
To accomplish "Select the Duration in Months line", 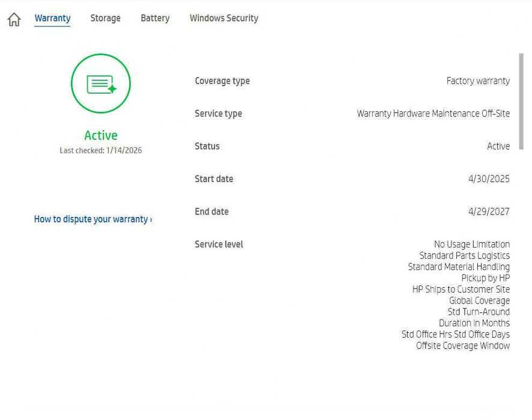I will [474, 323].
